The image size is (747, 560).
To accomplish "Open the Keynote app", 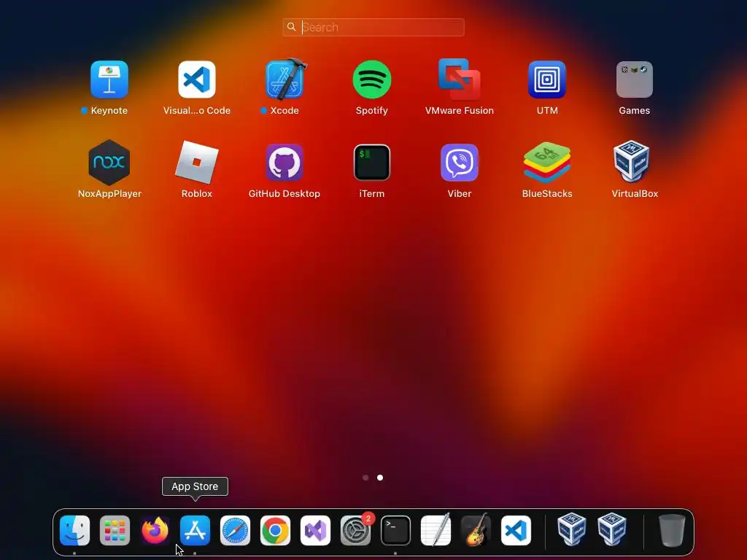I will tap(109, 79).
